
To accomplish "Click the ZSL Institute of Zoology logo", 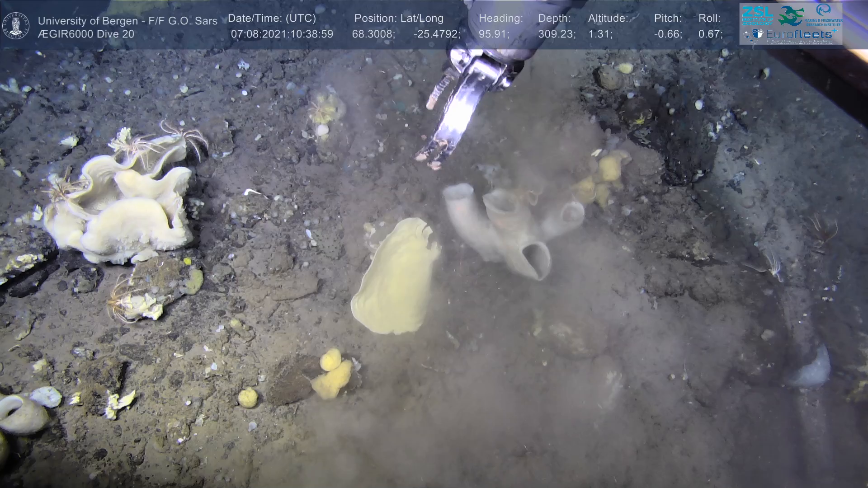I will point(757,15).
